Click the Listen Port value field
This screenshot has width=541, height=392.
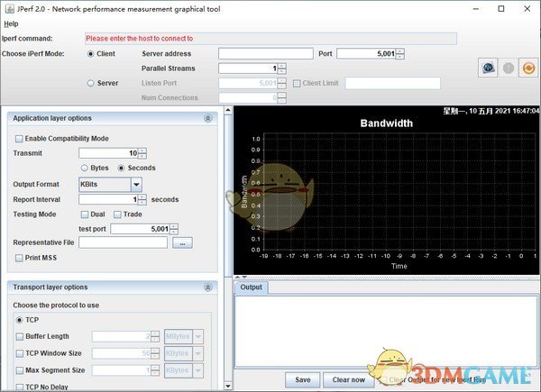click(248, 83)
